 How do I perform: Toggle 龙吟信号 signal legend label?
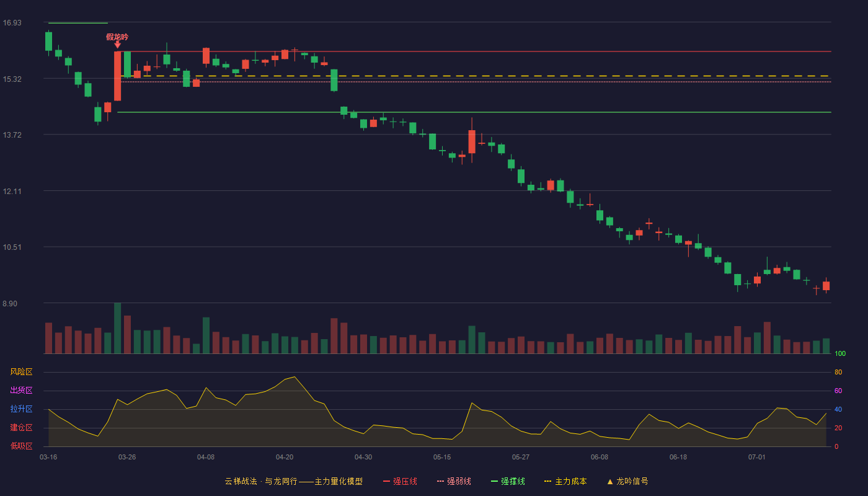pos(632,481)
